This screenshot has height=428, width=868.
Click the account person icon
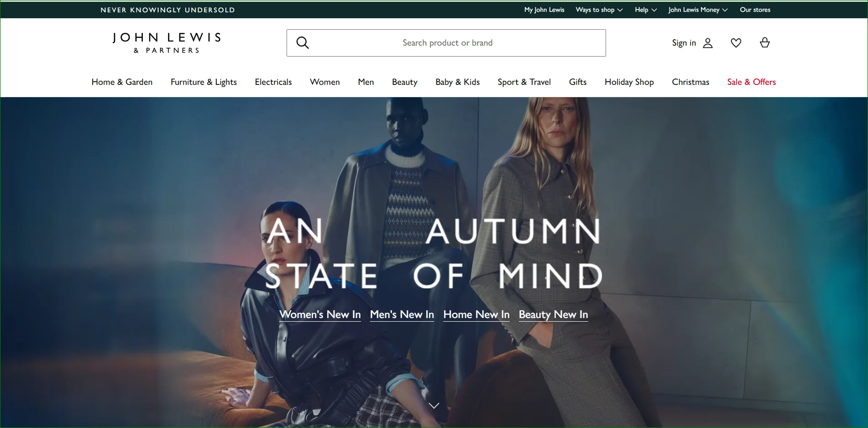click(x=707, y=43)
